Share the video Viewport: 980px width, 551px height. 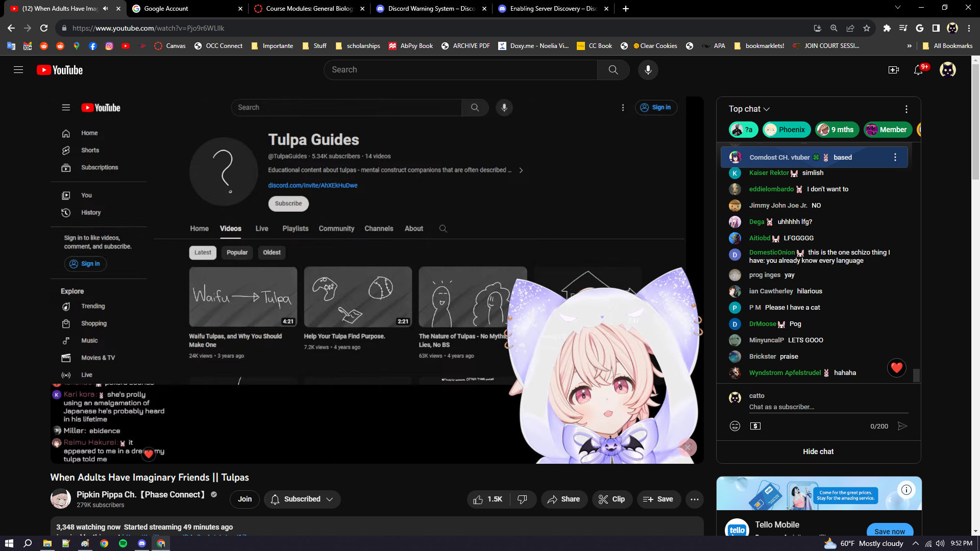pos(564,499)
